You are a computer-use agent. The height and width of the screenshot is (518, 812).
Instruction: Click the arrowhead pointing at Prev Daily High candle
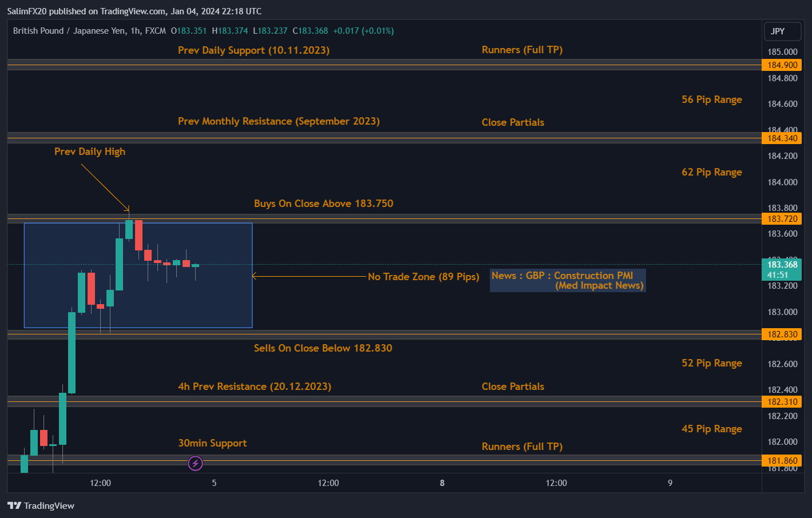click(x=128, y=210)
